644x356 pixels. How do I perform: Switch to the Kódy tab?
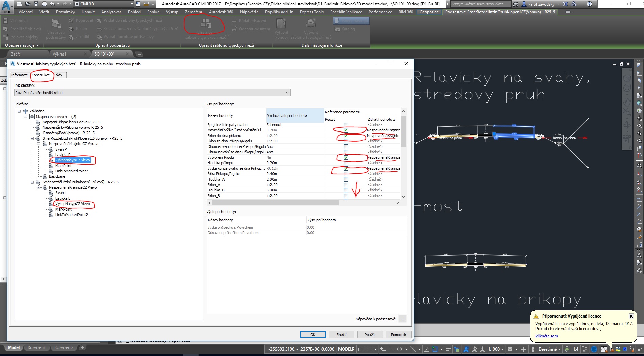click(x=58, y=75)
